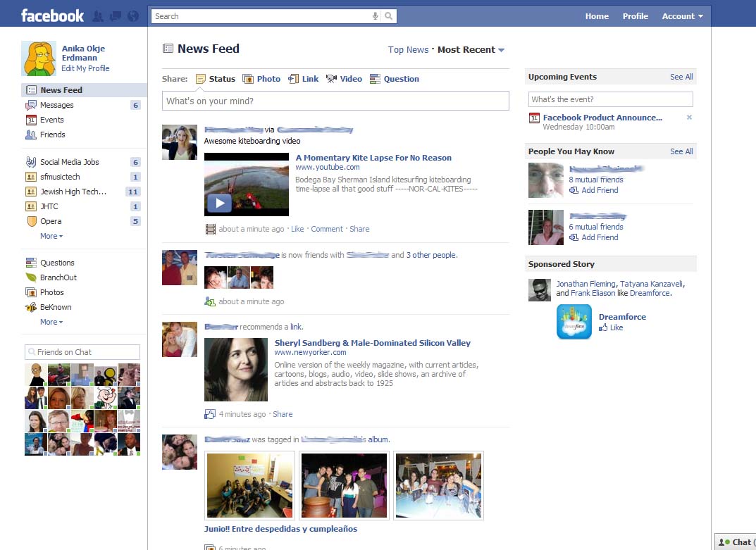Expand More under the groups list
This screenshot has width=756, height=550.
coord(51,236)
